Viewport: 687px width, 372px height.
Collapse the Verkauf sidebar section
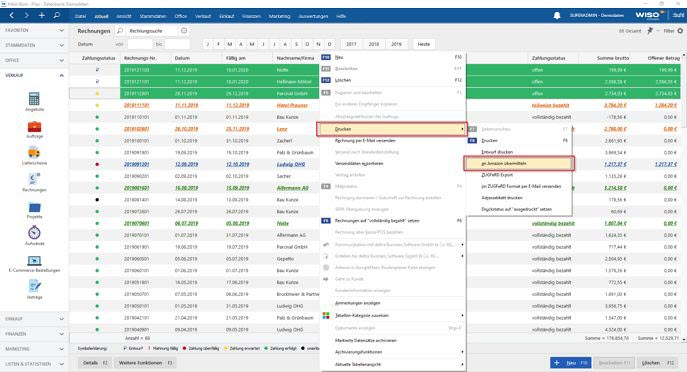click(34, 75)
